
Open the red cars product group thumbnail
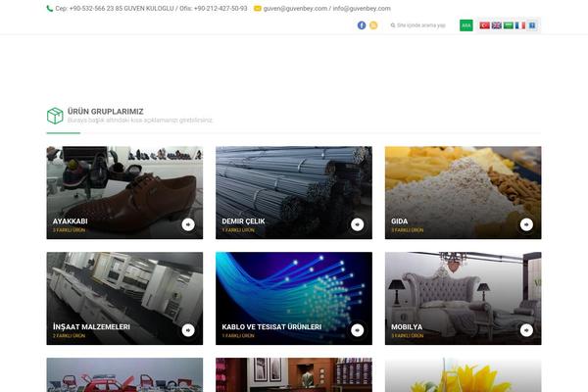click(124, 374)
